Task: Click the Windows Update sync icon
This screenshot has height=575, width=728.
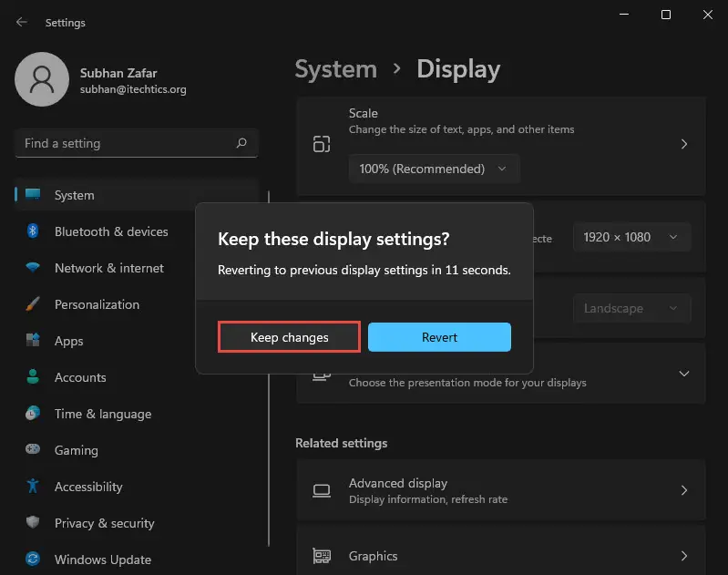Action: click(x=33, y=559)
